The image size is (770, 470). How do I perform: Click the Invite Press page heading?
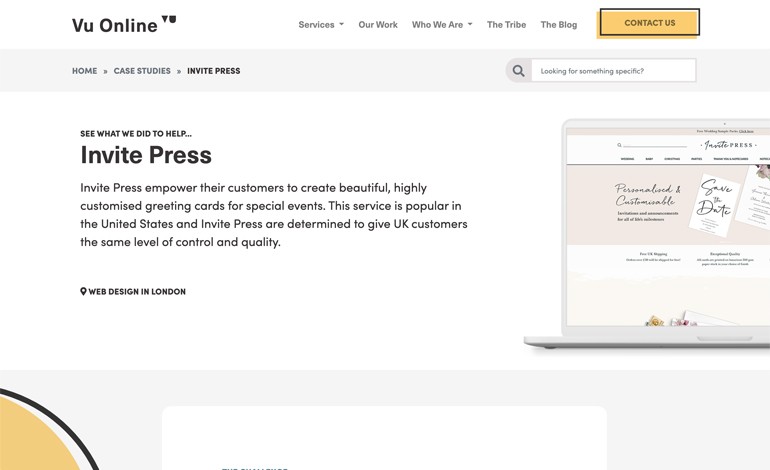click(x=146, y=155)
